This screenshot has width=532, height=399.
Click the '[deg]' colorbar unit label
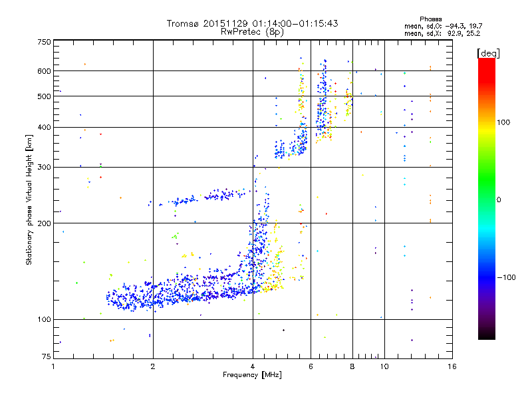(488, 53)
